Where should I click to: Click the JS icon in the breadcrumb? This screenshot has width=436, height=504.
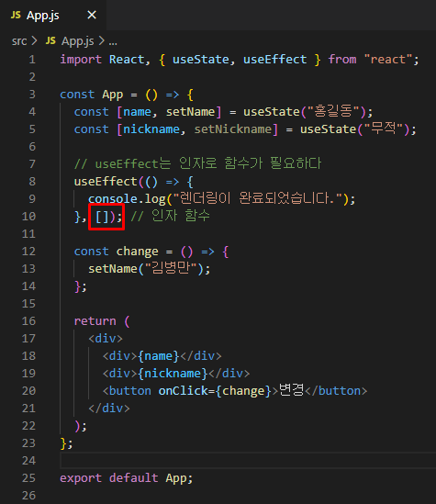coord(50,40)
